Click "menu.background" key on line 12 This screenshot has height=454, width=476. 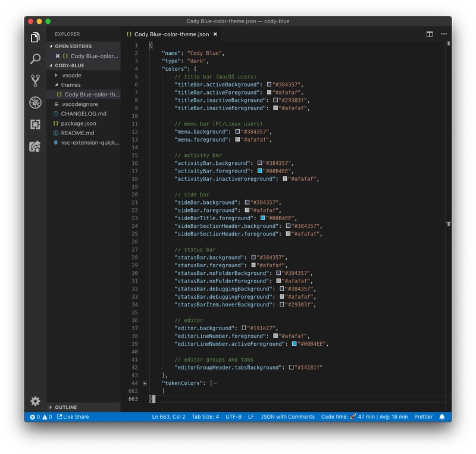(x=201, y=131)
